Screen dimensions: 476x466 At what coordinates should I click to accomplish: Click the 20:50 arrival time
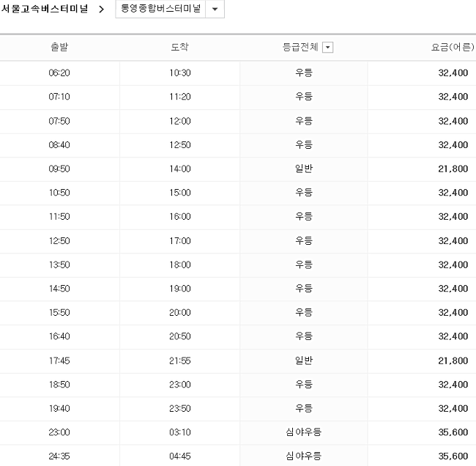coord(180,336)
